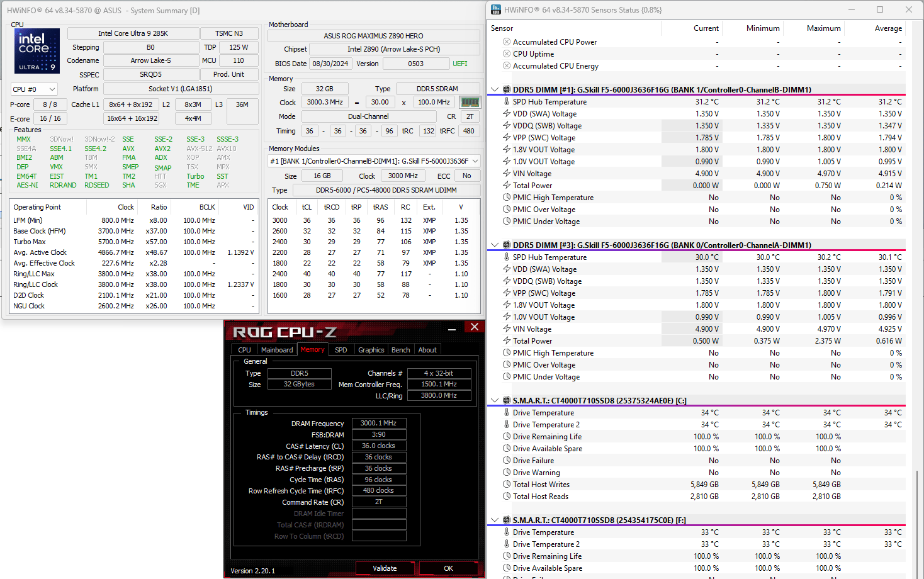The width and height of the screenshot is (924, 579).
Task: Click the Intel Core Ultra 9 logo
Action: click(37, 51)
